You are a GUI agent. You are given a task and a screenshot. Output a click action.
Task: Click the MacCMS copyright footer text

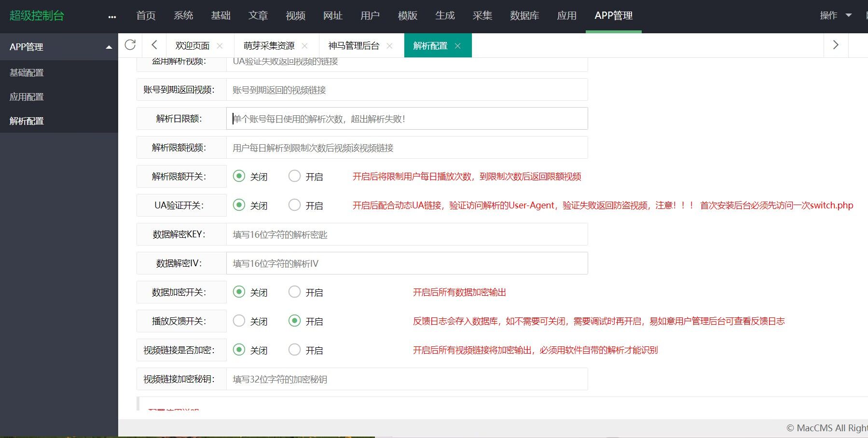[x=827, y=428]
